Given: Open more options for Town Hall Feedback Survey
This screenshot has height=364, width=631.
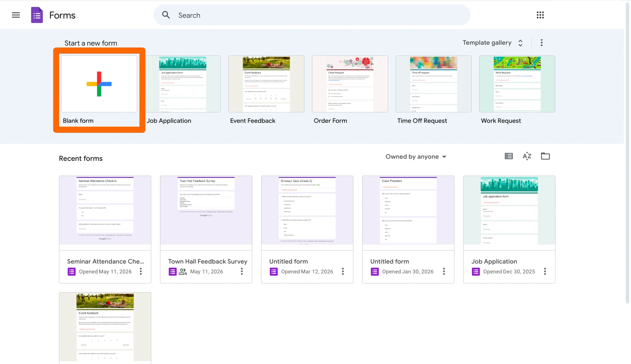Looking at the screenshot, I should (242, 271).
